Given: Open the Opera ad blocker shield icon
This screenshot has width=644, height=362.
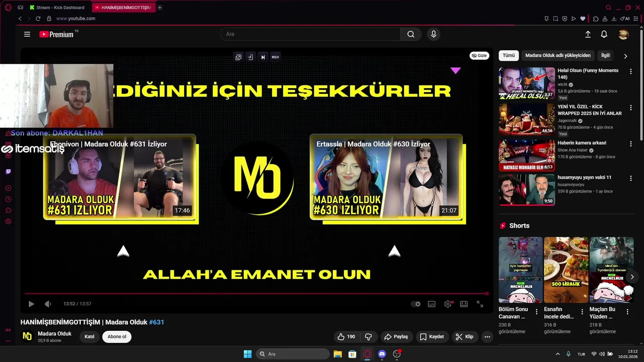Looking at the screenshot, I should click(x=565, y=19).
